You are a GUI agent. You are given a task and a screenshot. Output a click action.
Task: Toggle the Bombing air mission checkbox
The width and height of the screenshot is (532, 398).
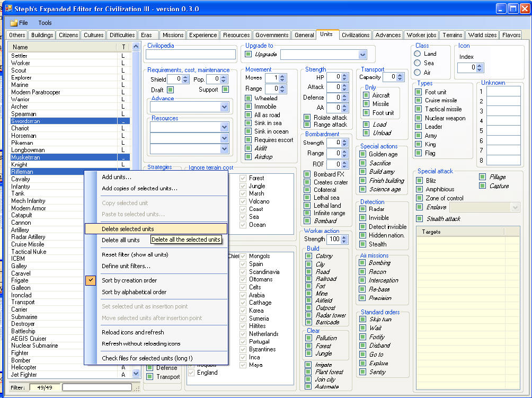tap(362, 263)
